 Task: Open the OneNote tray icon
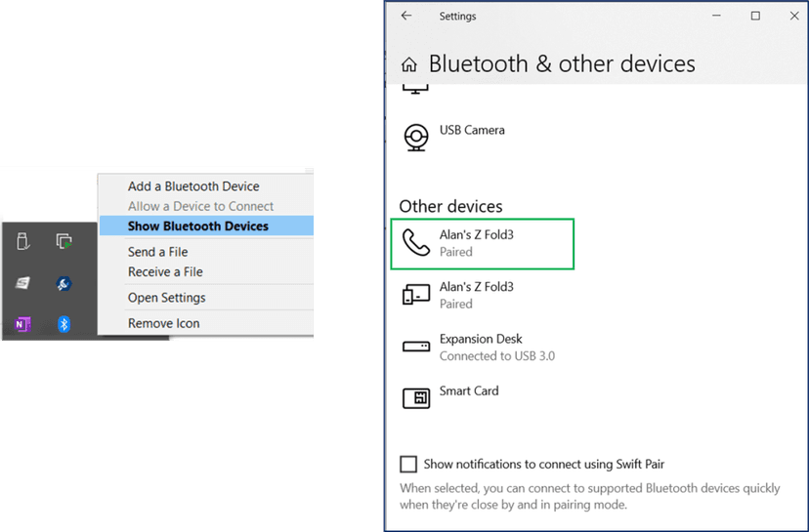click(22, 324)
